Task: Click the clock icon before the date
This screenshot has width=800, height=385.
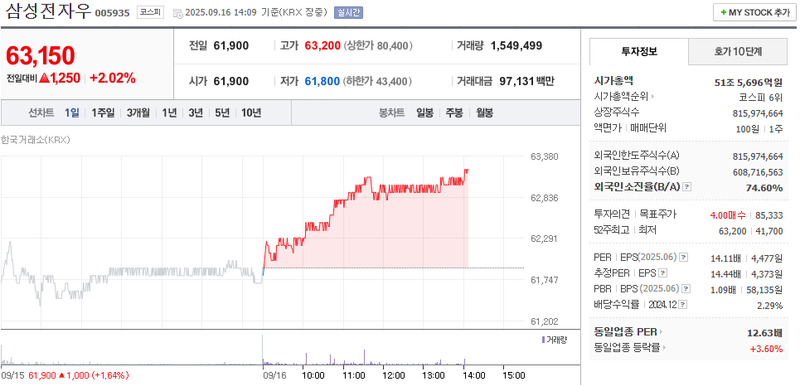Action: [x=178, y=13]
